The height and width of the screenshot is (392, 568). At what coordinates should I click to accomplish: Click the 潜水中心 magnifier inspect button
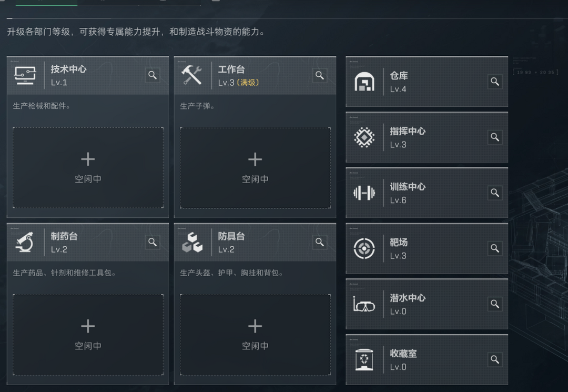click(494, 304)
